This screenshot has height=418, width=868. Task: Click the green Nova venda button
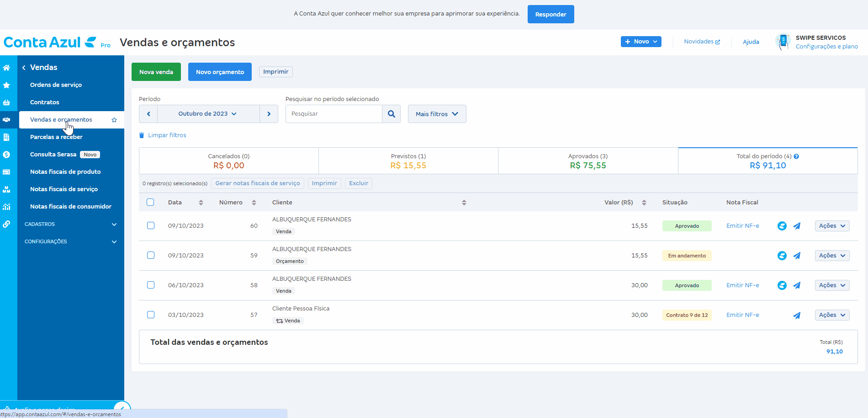[x=156, y=72]
